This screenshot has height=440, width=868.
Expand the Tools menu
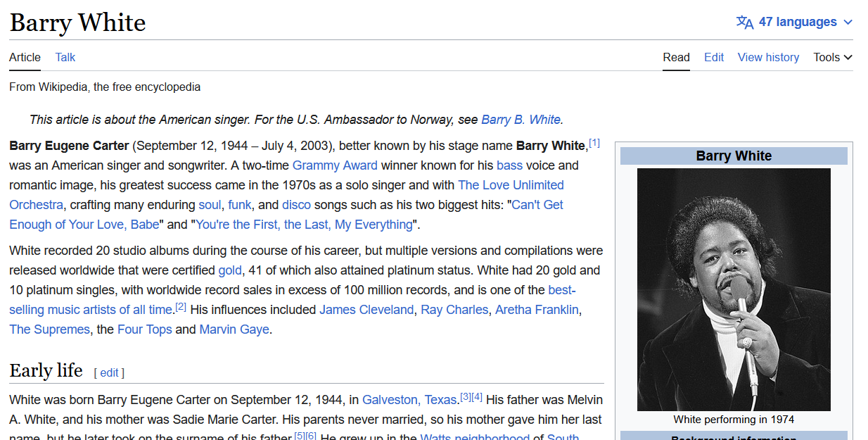833,57
